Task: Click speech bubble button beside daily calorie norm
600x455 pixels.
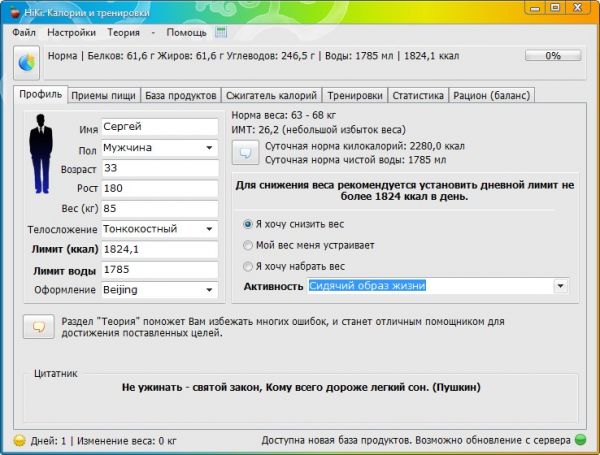Action: [245, 153]
